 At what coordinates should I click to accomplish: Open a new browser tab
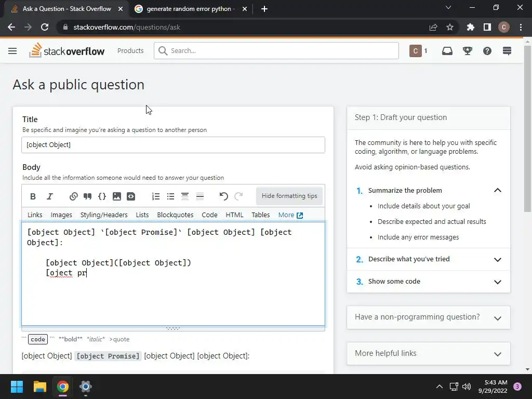pos(264,9)
